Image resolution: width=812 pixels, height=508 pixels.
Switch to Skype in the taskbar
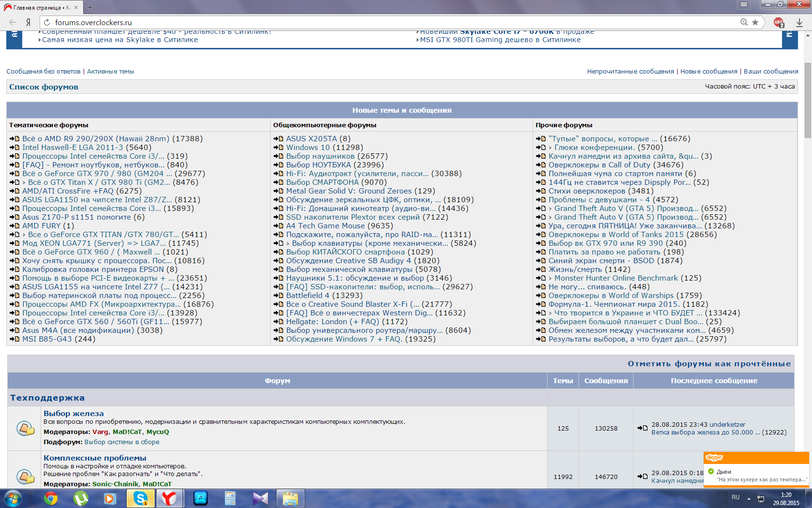(x=141, y=498)
